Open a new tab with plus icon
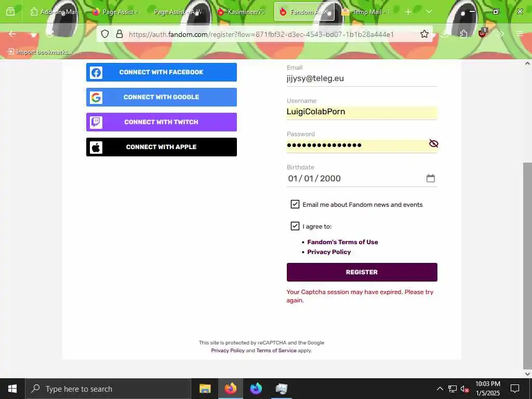Viewport: 532px width, 399px height. [408, 12]
